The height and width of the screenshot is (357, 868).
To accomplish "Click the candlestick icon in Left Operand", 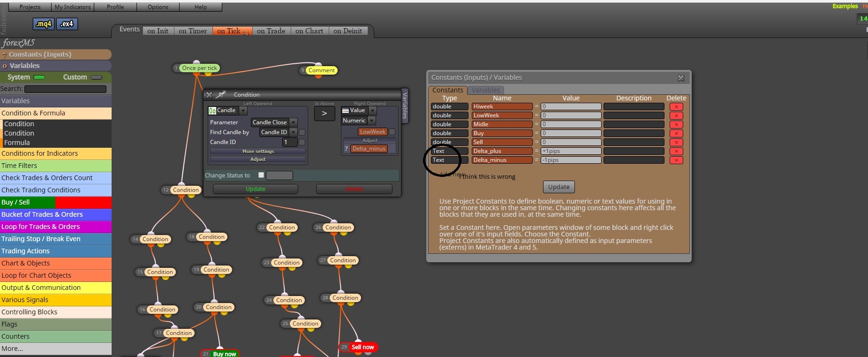I will pos(212,111).
